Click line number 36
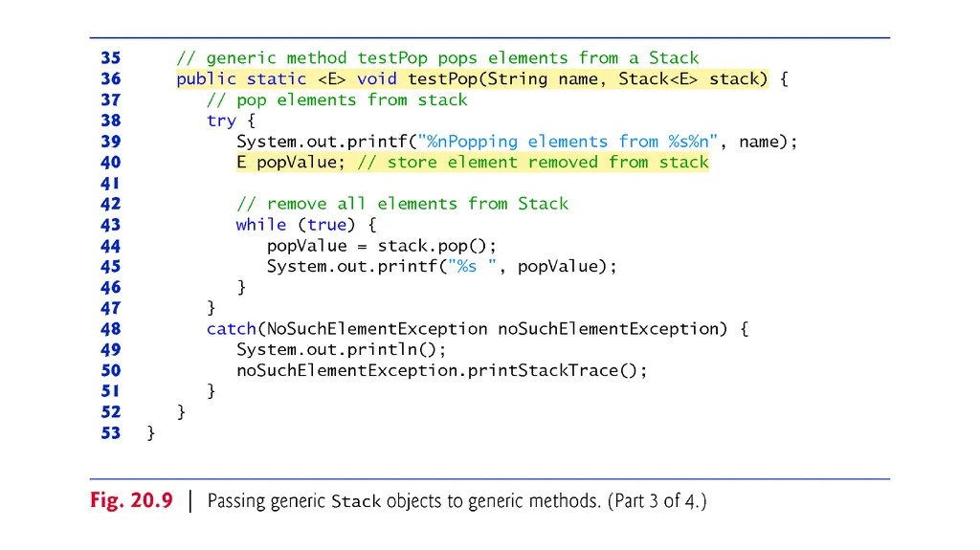The height and width of the screenshot is (550, 980). click(x=111, y=78)
